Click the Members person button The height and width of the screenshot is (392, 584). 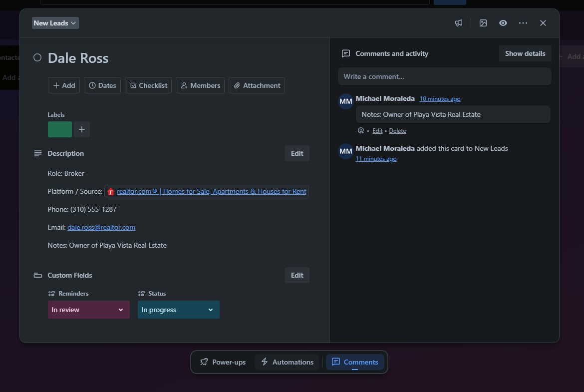(200, 85)
